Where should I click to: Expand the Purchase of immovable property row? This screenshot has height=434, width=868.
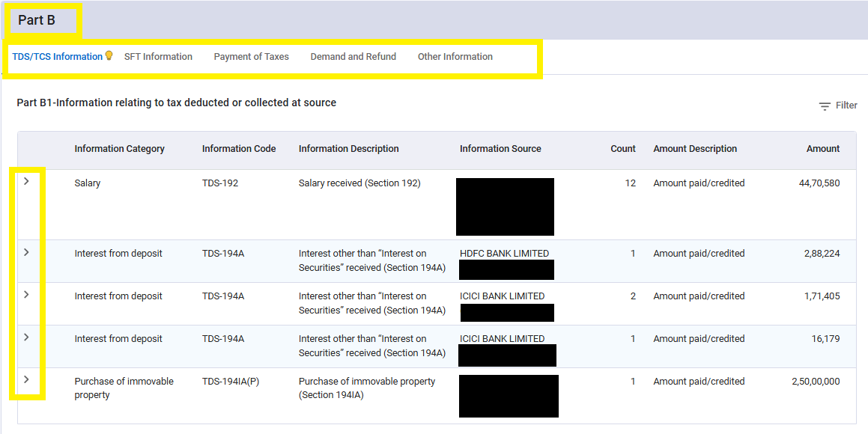26,379
